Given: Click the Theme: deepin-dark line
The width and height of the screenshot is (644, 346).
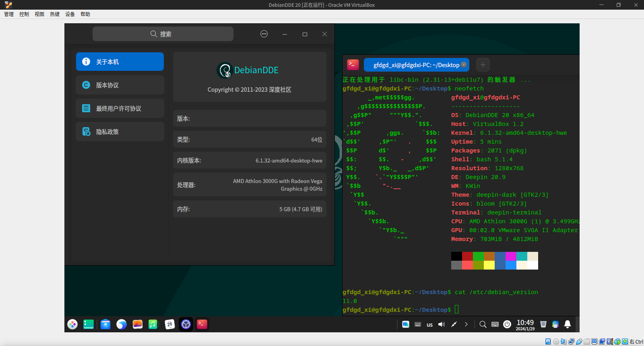Looking at the screenshot, I should point(500,195).
